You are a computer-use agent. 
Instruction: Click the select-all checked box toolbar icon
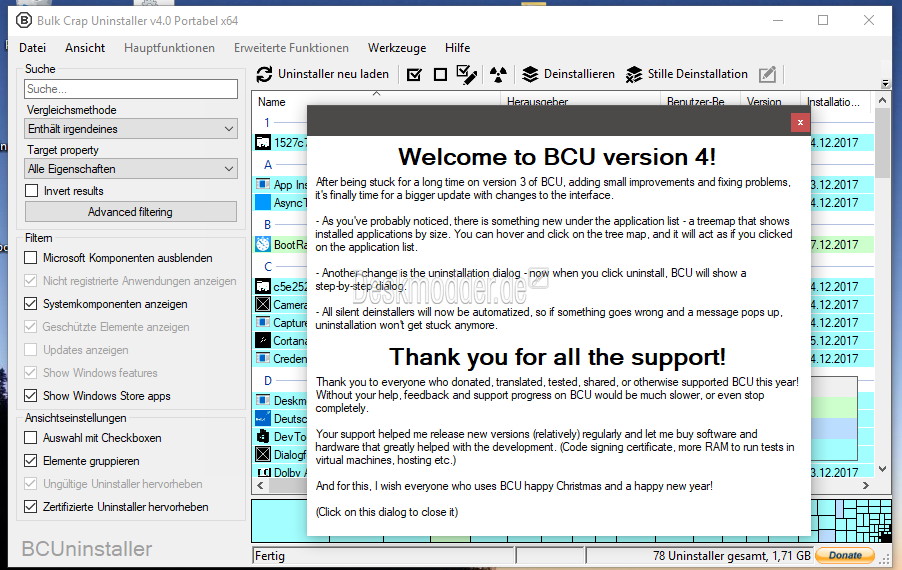pyautogui.click(x=414, y=74)
